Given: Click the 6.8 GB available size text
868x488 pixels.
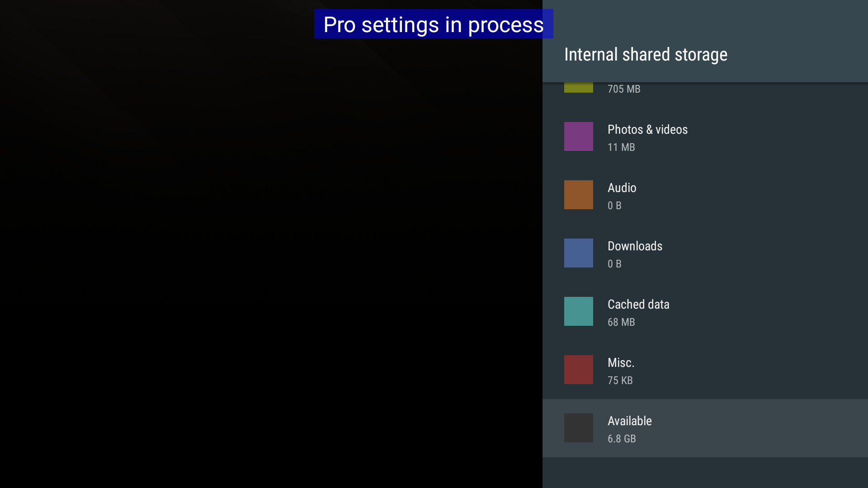Looking at the screenshot, I should point(622,439).
